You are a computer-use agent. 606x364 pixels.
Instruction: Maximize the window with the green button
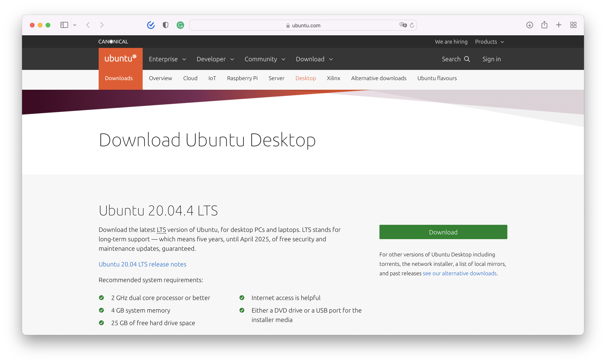[x=48, y=25]
